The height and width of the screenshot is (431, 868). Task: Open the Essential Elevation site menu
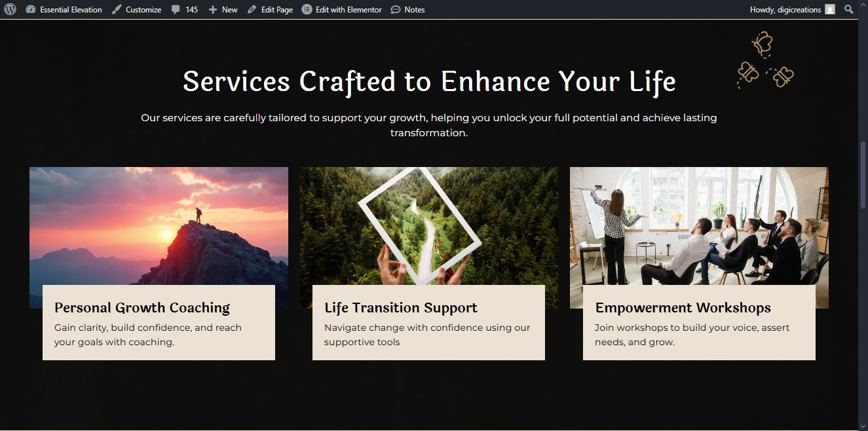point(64,9)
